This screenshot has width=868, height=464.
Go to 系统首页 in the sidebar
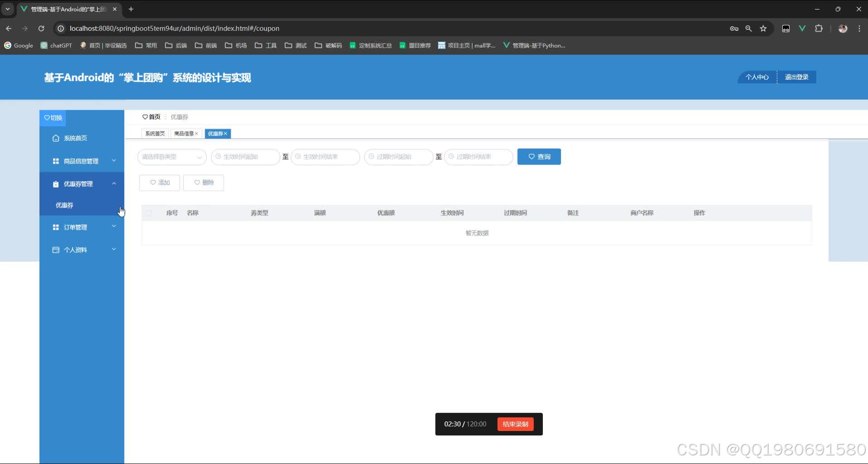coord(82,138)
